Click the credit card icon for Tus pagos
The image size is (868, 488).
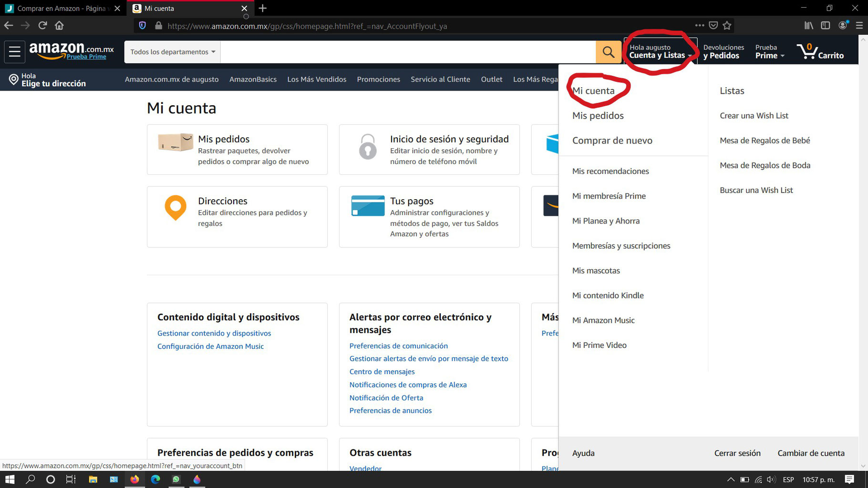(368, 205)
